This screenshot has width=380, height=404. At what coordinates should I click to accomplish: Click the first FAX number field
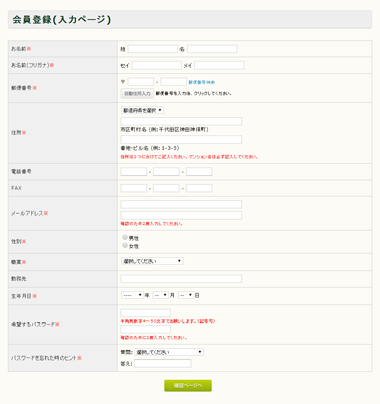[134, 188]
